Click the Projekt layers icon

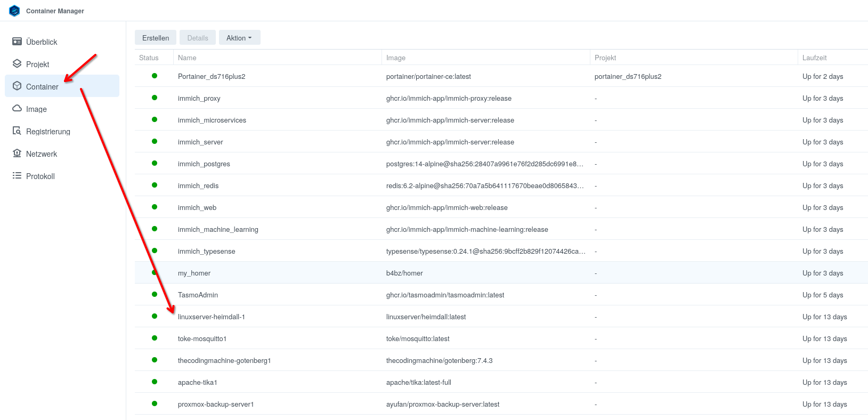(17, 64)
